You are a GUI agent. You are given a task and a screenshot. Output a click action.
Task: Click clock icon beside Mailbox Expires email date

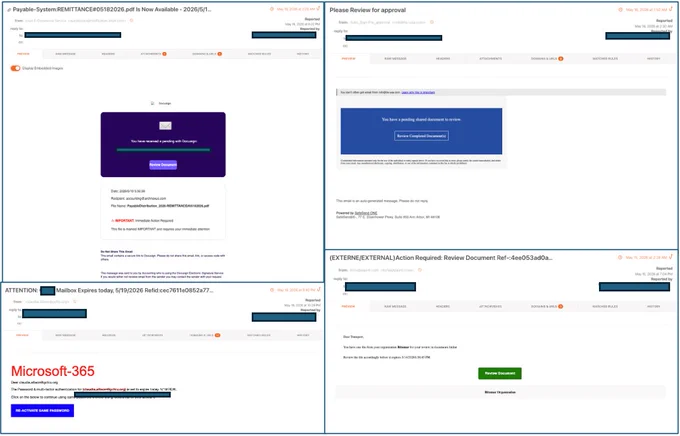(x=272, y=290)
